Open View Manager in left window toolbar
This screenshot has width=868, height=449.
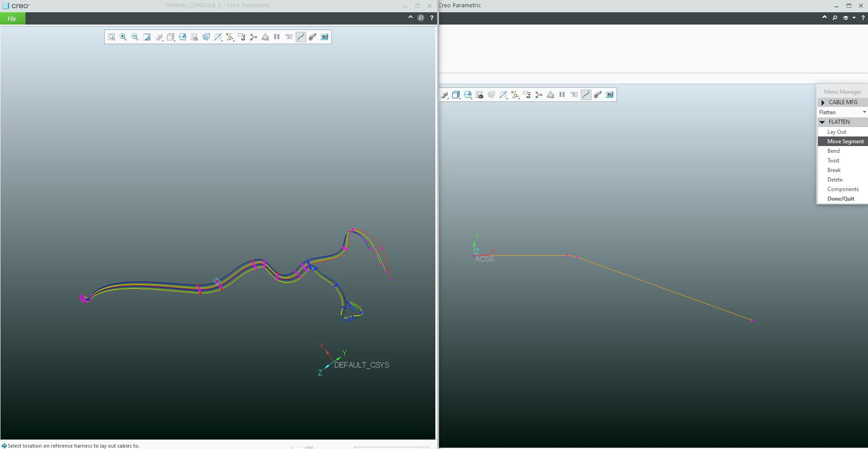click(x=194, y=37)
